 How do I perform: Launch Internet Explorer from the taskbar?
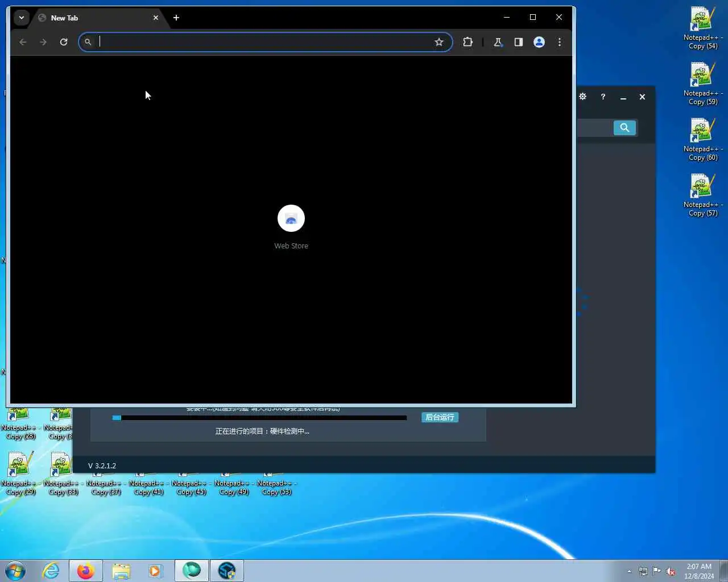point(51,571)
